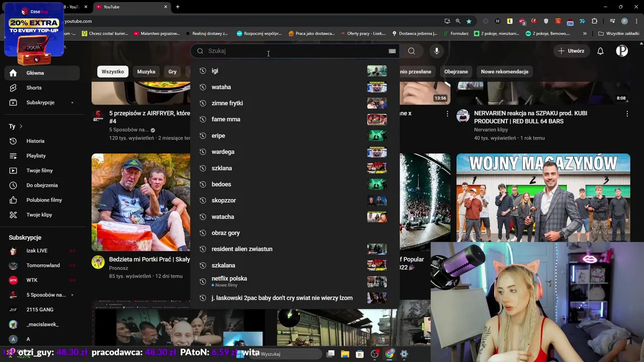Open Bedzieta mi Portki Prać video thumbnail
Screen dimensions: 644x362
(141, 202)
